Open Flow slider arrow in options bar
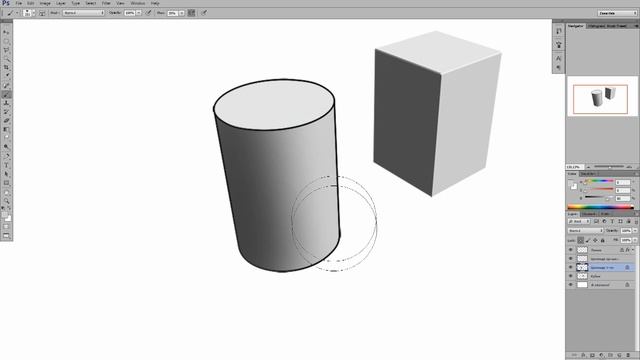The height and width of the screenshot is (360, 640). [x=182, y=13]
